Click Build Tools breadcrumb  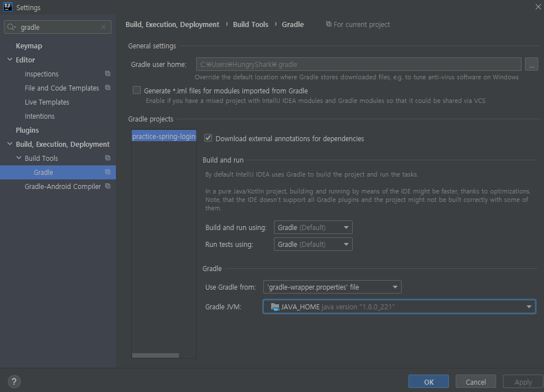250,24
